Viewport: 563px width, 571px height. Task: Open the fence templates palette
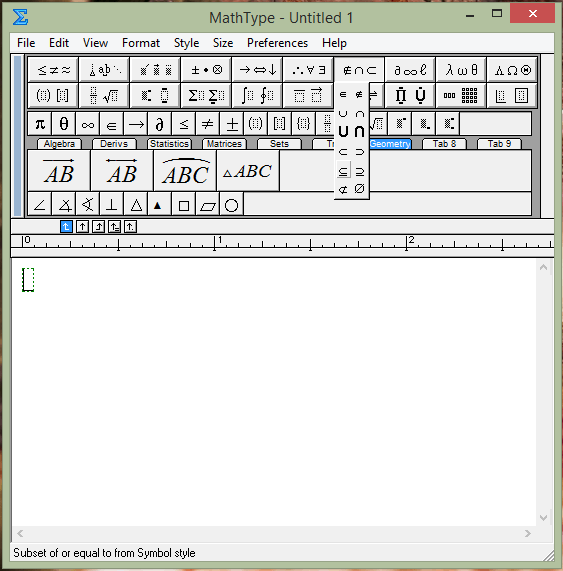pyautogui.click(x=53, y=95)
